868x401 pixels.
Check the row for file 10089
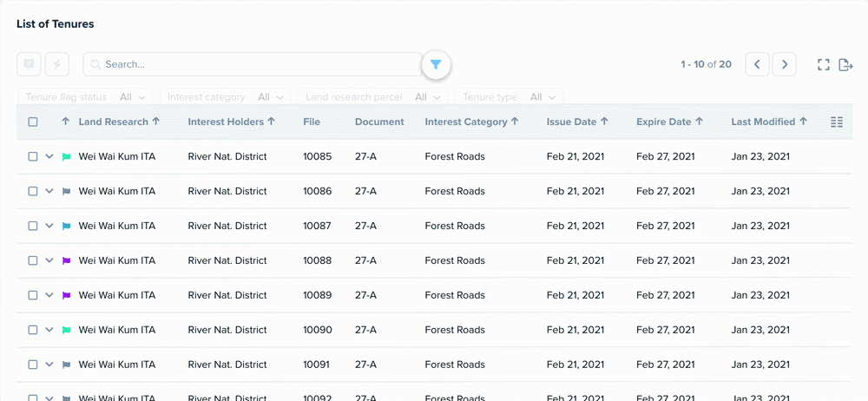(x=33, y=295)
